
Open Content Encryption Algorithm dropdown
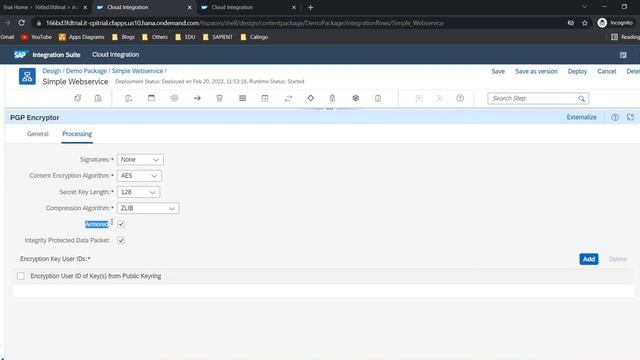click(139, 176)
